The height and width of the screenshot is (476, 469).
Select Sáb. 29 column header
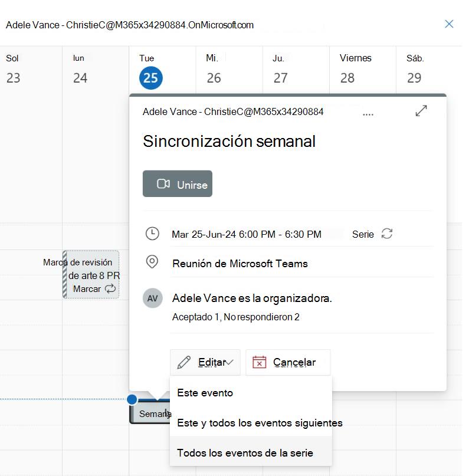point(429,69)
